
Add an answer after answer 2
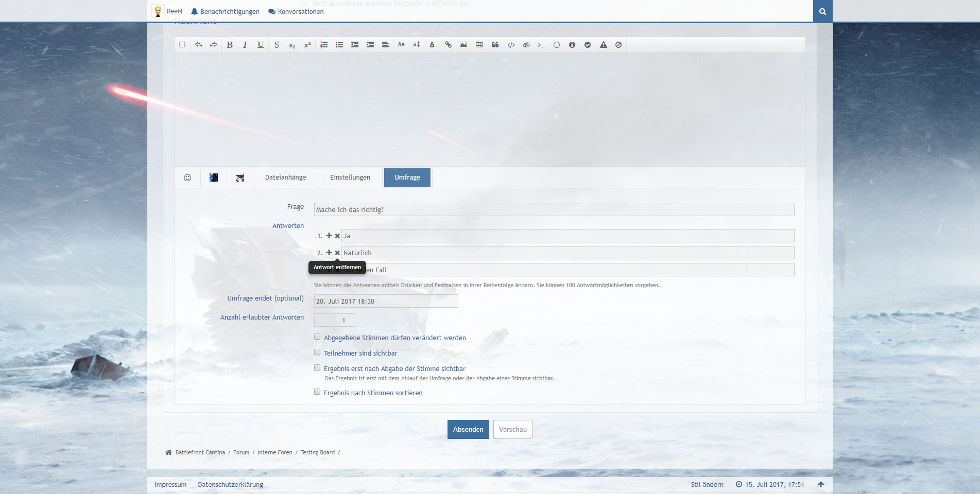(329, 253)
